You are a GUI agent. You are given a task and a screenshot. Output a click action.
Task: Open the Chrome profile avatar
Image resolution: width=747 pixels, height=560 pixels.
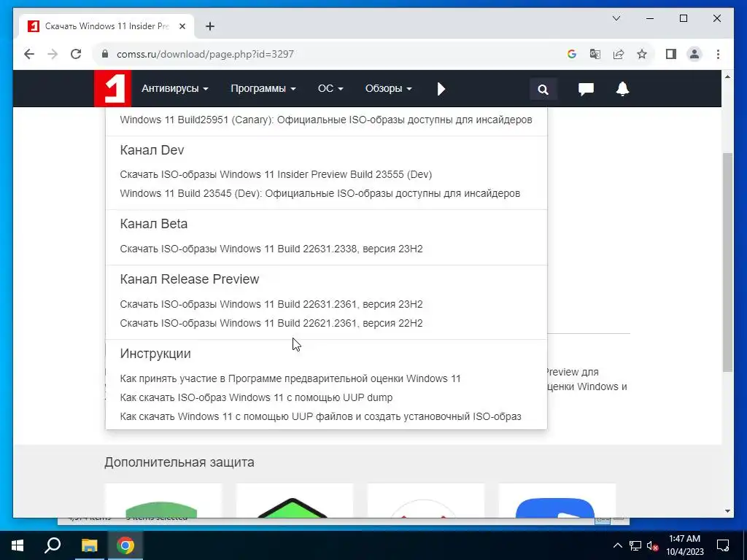[694, 54]
